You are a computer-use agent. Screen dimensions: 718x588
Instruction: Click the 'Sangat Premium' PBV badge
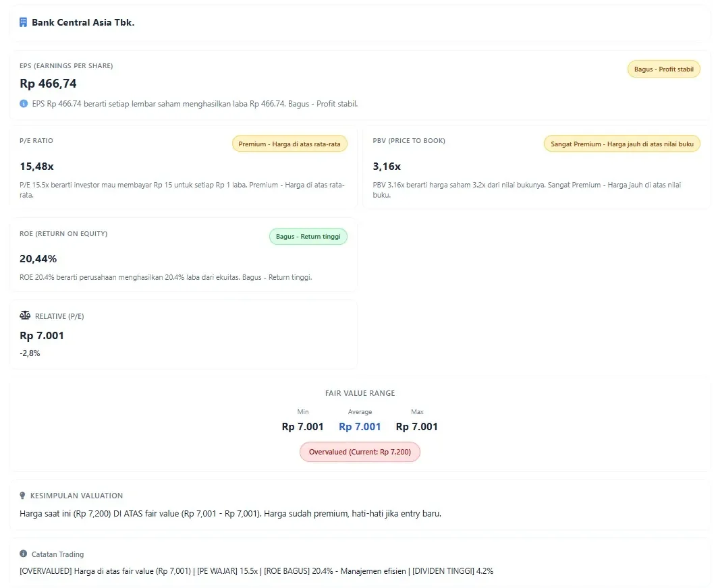tap(622, 144)
